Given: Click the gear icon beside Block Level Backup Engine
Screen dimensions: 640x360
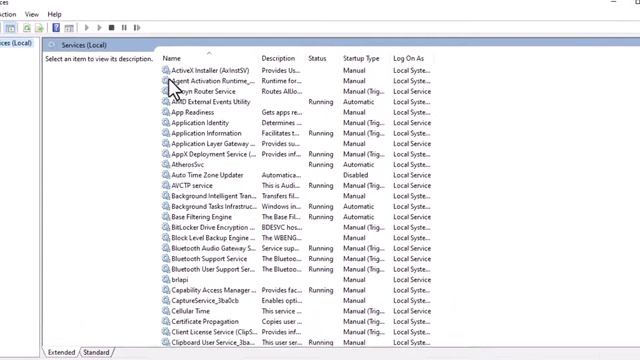Looking at the screenshot, I should click(166, 238).
